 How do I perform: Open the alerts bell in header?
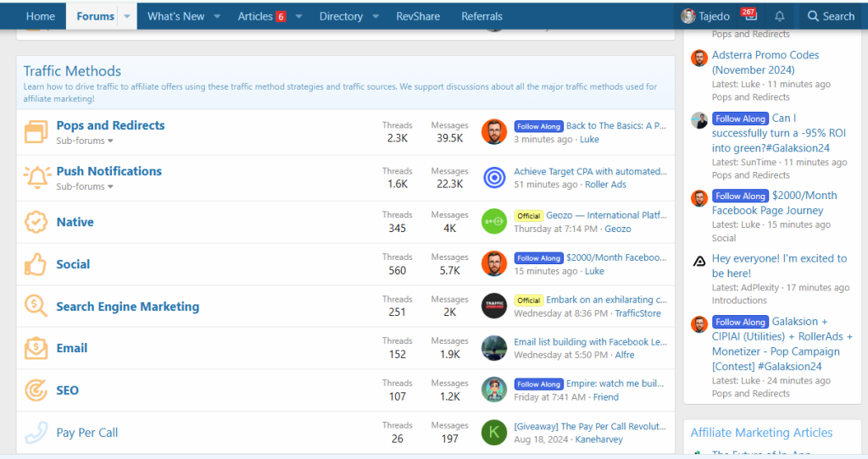(x=780, y=16)
